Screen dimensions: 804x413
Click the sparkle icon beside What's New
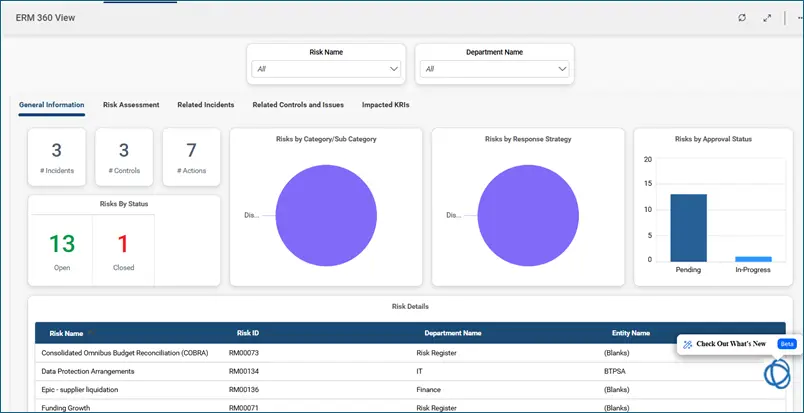coord(688,344)
